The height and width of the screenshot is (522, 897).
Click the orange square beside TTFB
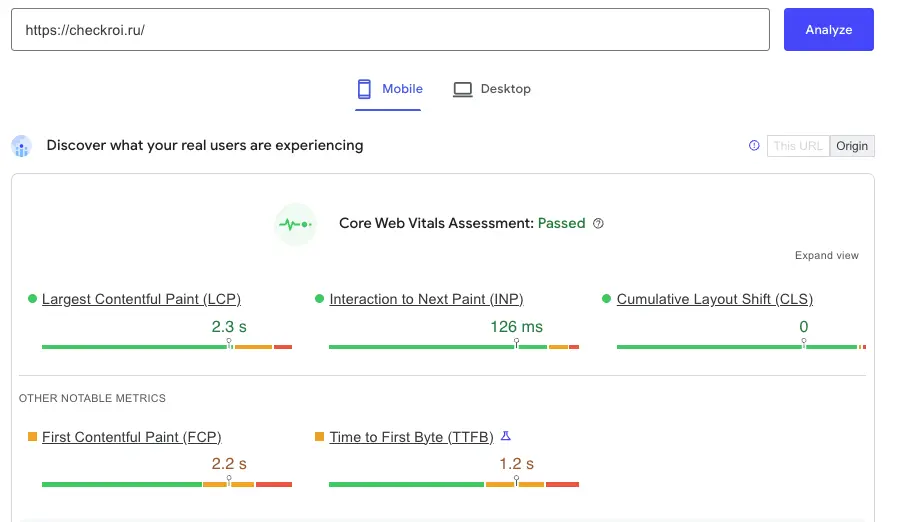tap(319, 437)
